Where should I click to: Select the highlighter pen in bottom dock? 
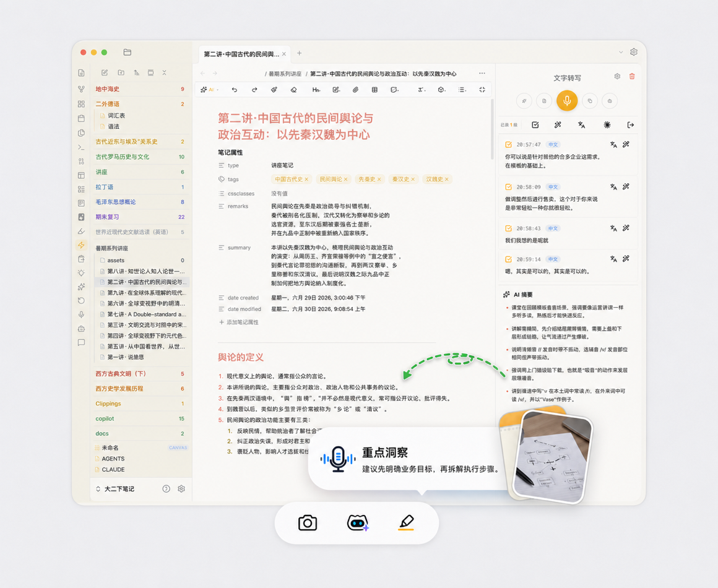point(406,522)
